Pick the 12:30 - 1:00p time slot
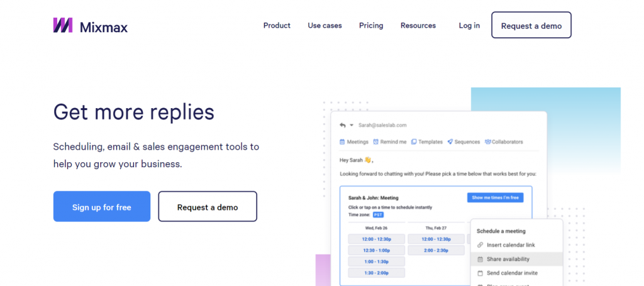This screenshot has width=644, height=286. [x=376, y=250]
